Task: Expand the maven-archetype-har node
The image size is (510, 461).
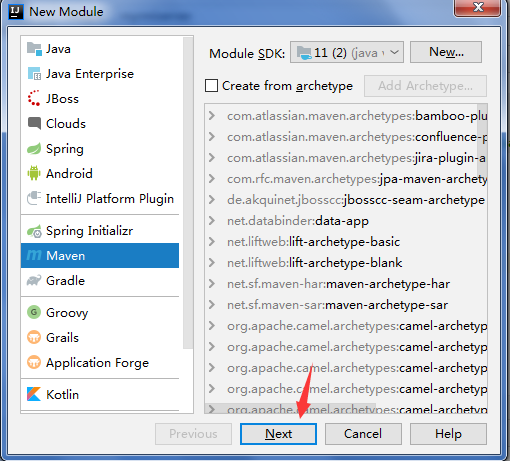Action: pos(212,284)
